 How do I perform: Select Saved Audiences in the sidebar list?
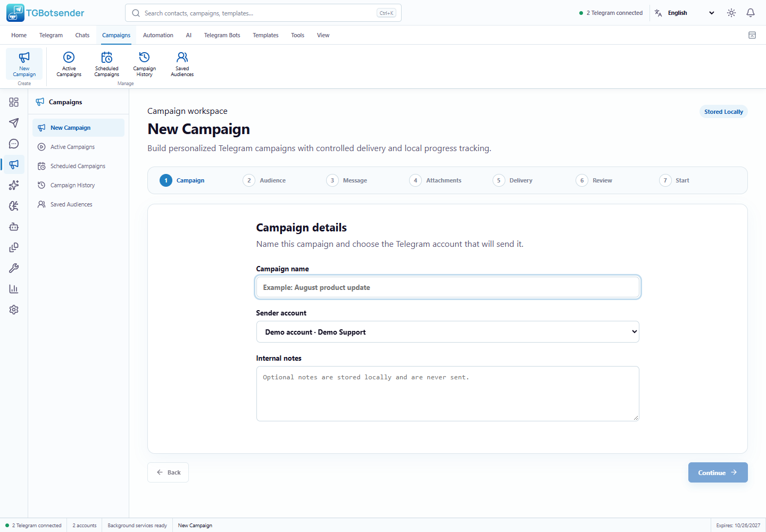point(78,204)
